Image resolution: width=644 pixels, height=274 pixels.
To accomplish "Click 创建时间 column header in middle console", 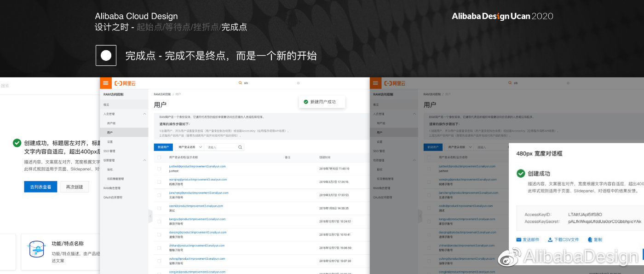I will pyautogui.click(x=325, y=157).
